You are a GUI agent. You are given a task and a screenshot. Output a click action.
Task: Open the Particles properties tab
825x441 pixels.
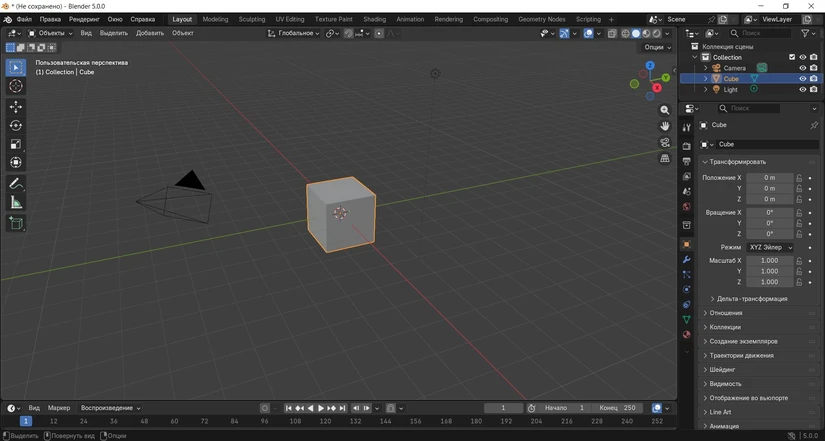(x=687, y=274)
